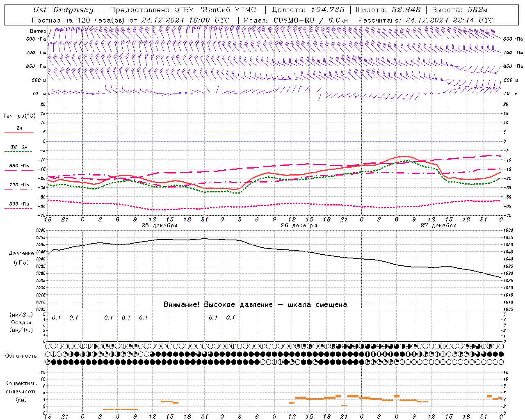Select the model name COSMO-RU / 6.6км
This screenshot has height=420, width=525.
(x=310, y=20)
